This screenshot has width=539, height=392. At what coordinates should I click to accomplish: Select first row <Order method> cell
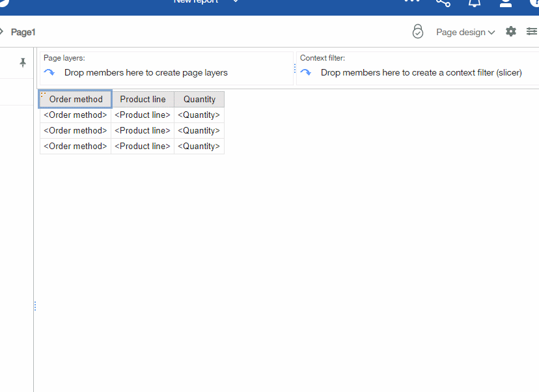pos(76,115)
